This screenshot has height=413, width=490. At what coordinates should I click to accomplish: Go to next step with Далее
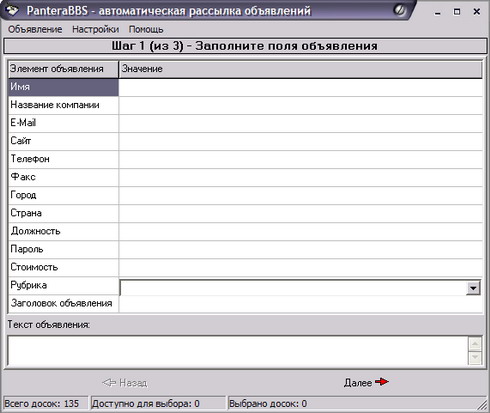pyautogui.click(x=366, y=382)
